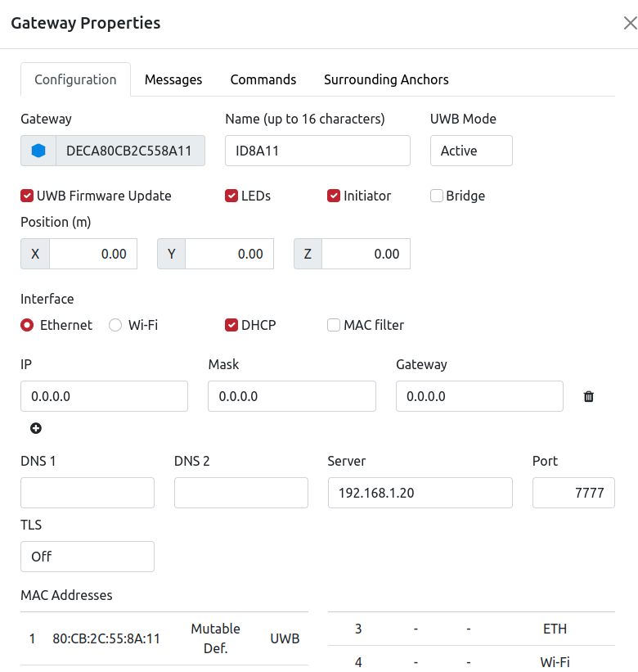Click the Name field containing ID8A11
The image size is (638, 672).
coord(317,151)
